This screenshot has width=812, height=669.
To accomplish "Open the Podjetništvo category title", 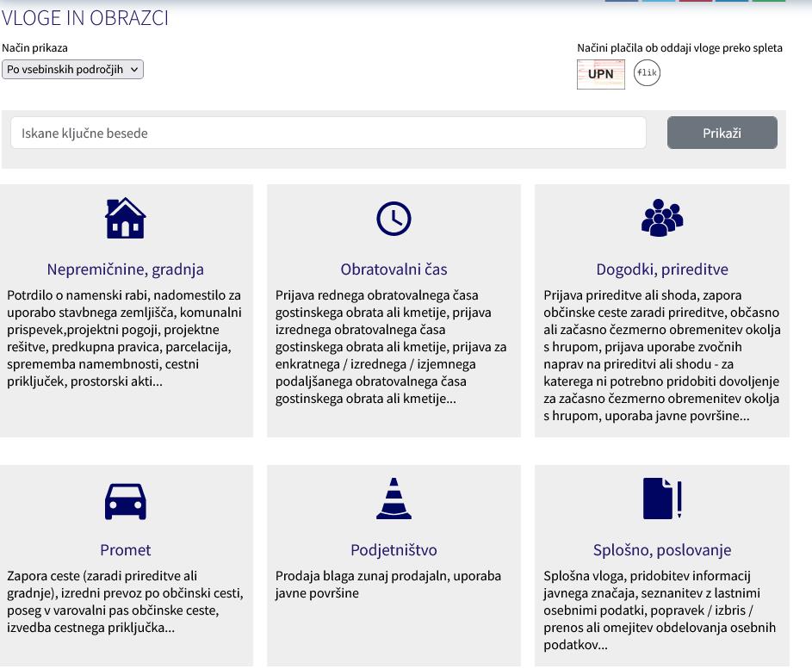I will tap(394, 549).
